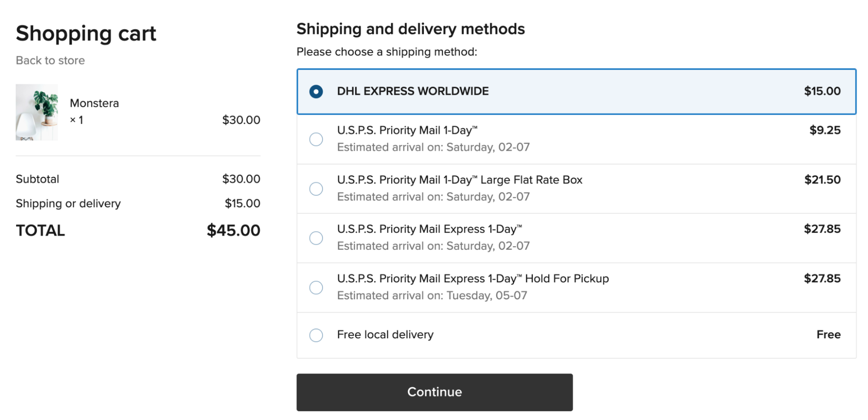Click the Shipping or delivery summary line
Viewport: 868px width, 420px height.
click(68, 203)
